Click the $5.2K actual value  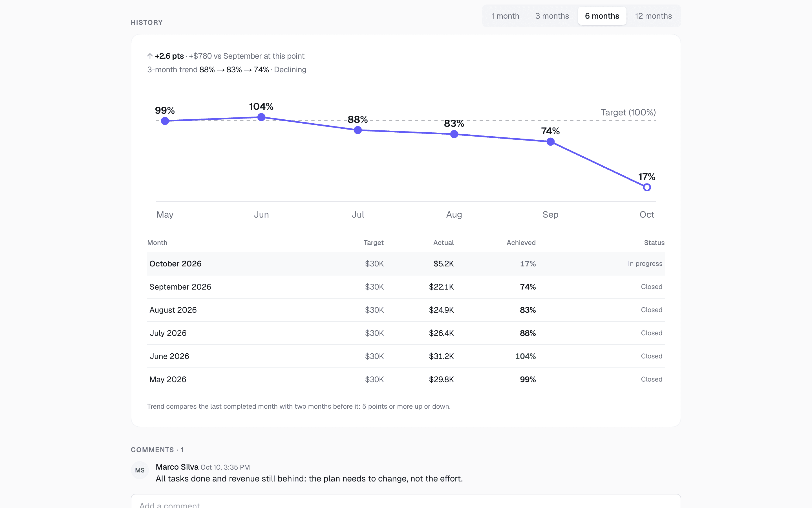tap(443, 264)
